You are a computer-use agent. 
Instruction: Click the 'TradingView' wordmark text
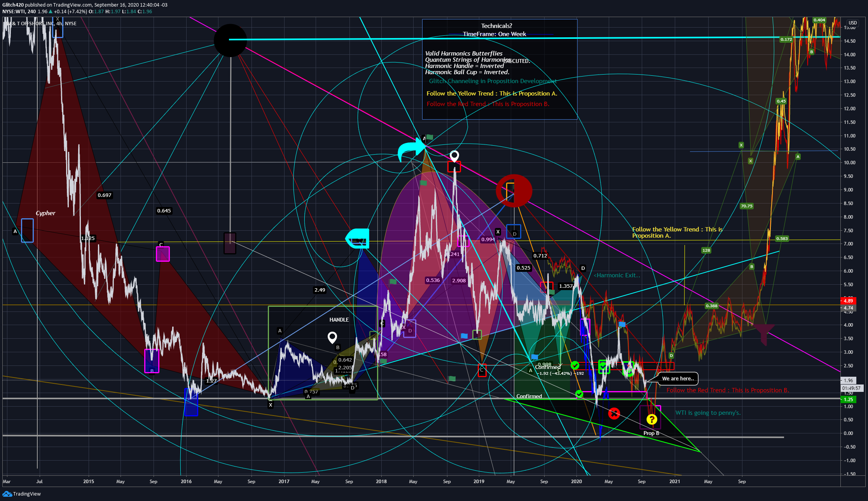(x=27, y=494)
